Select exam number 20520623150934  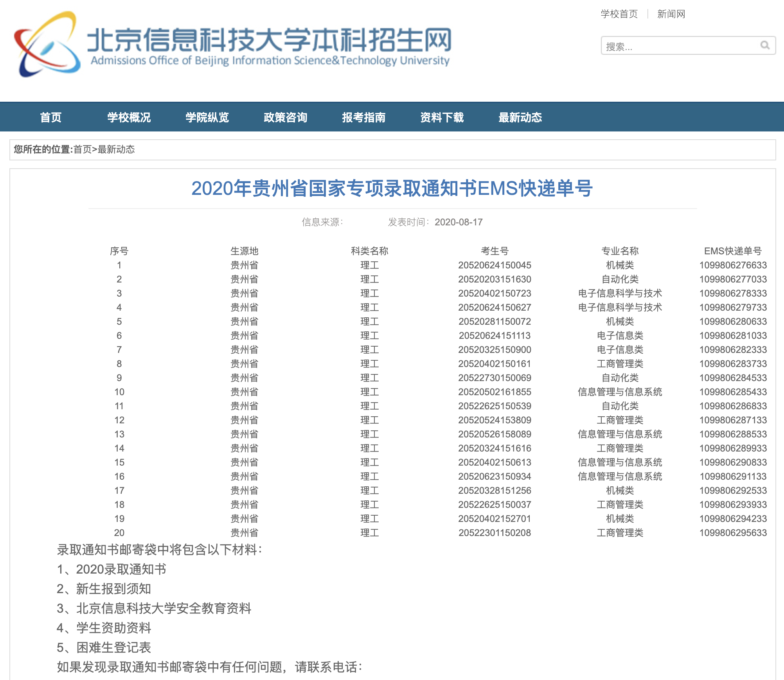[495, 476]
